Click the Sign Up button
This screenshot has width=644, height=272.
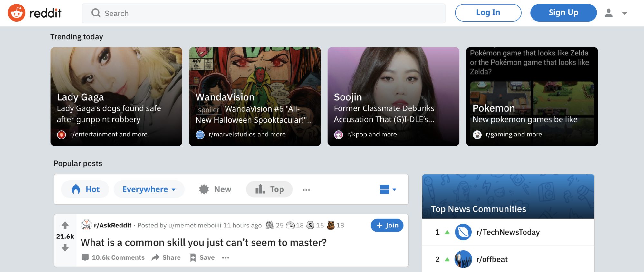563,13
